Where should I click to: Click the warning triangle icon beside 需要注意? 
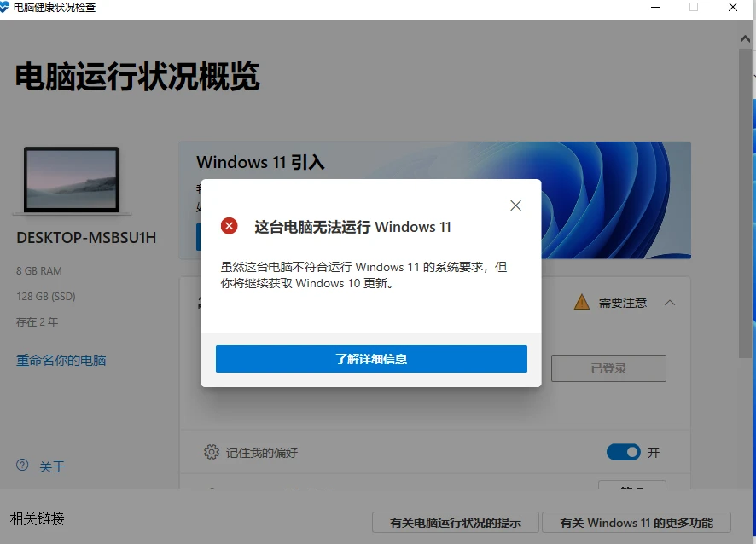click(582, 302)
